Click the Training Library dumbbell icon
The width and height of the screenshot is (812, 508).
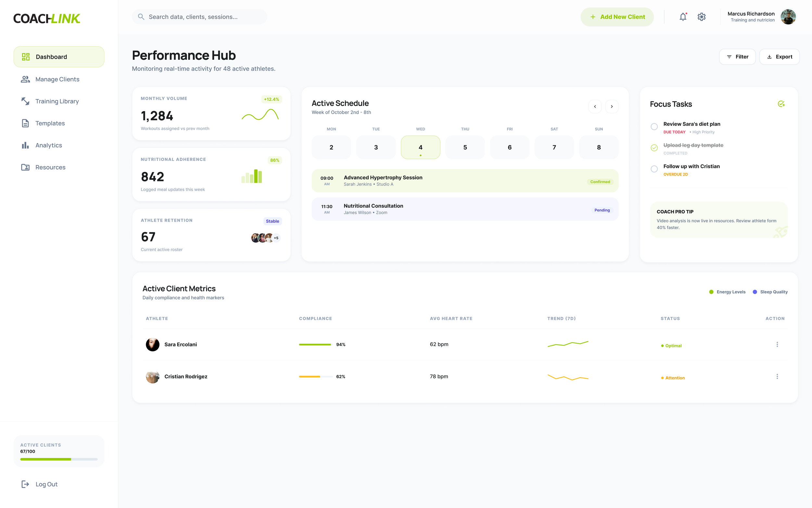[25, 101]
